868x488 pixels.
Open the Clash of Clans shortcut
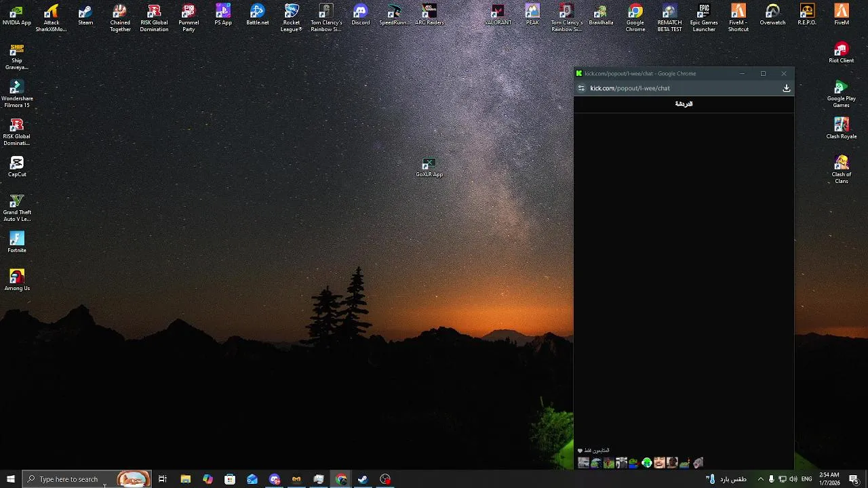point(842,170)
